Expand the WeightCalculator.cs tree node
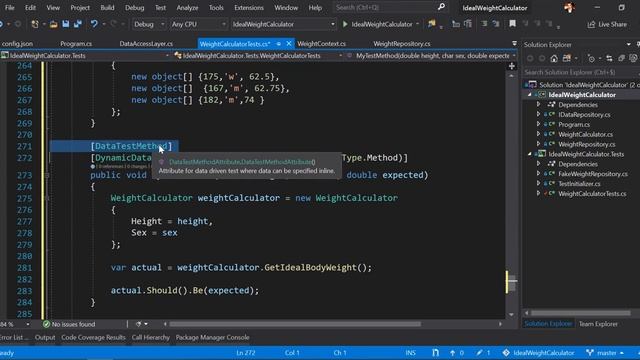 pyautogui.click(x=538, y=134)
